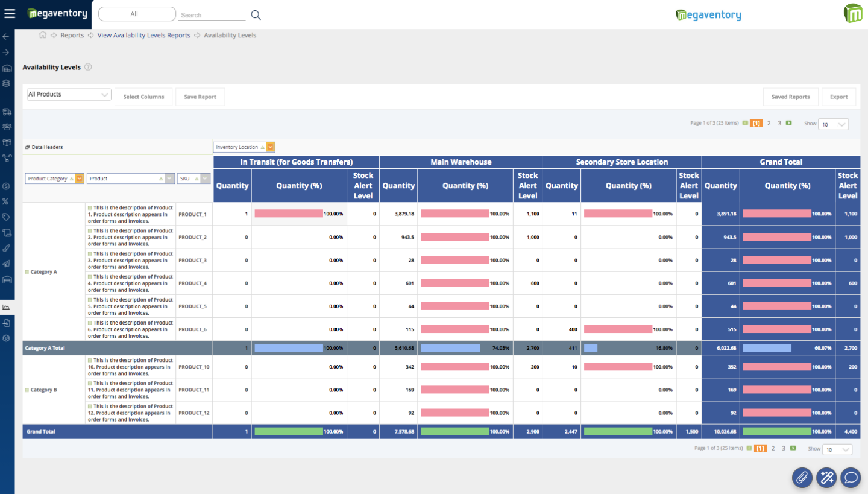Toggle the Inventory Location filter button
Screen dimensions: 868x494
pyautogui.click(x=271, y=147)
